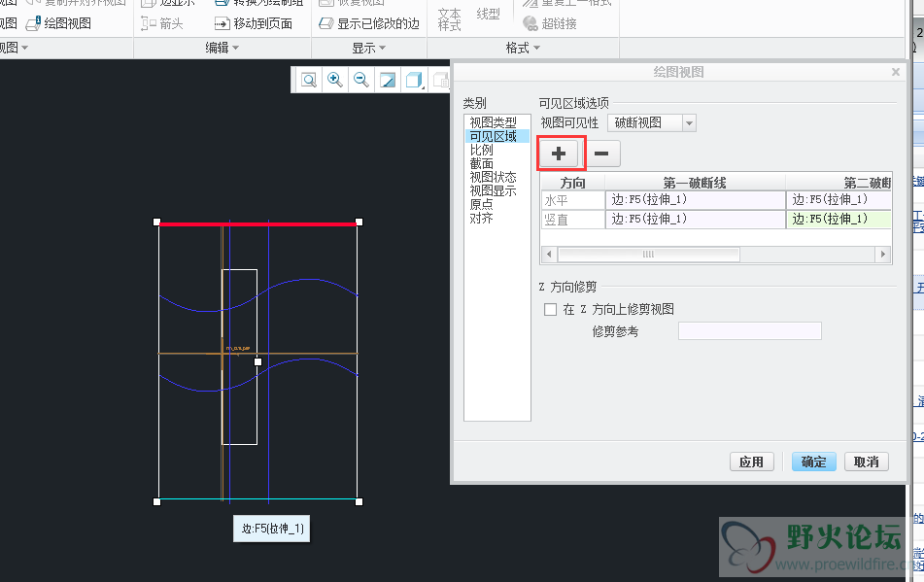Image resolution: width=924 pixels, height=582 pixels.
Task: Expand the Format (格式) ribbon group
Action: [523, 48]
